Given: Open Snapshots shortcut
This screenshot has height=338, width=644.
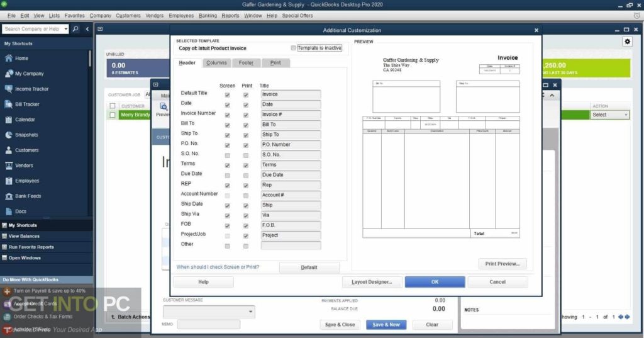Looking at the screenshot, I should coord(26,135).
